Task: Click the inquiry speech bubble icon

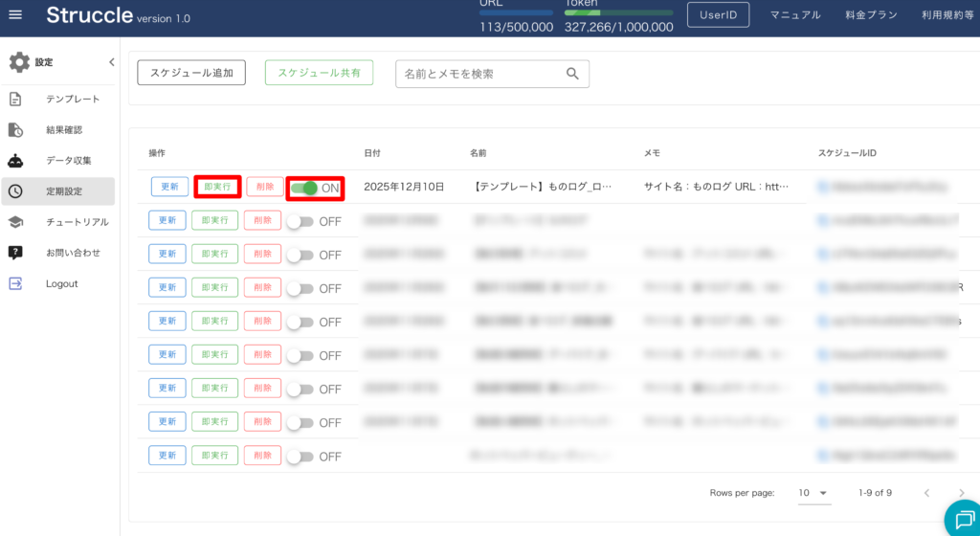Action: 15,253
